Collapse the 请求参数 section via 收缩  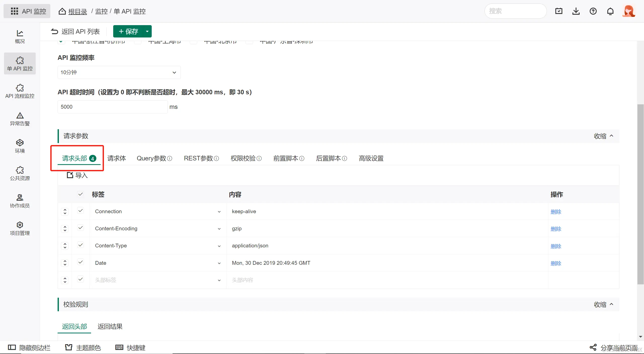point(603,136)
